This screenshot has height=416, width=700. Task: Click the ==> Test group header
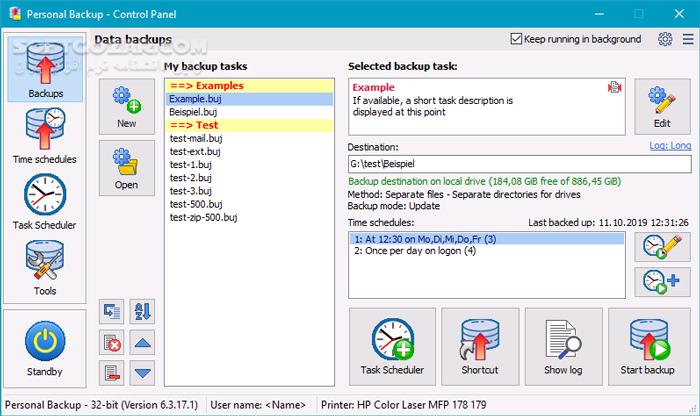pos(250,125)
